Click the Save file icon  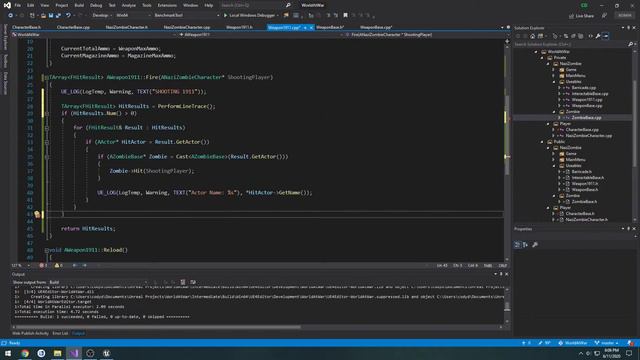tap(51, 15)
